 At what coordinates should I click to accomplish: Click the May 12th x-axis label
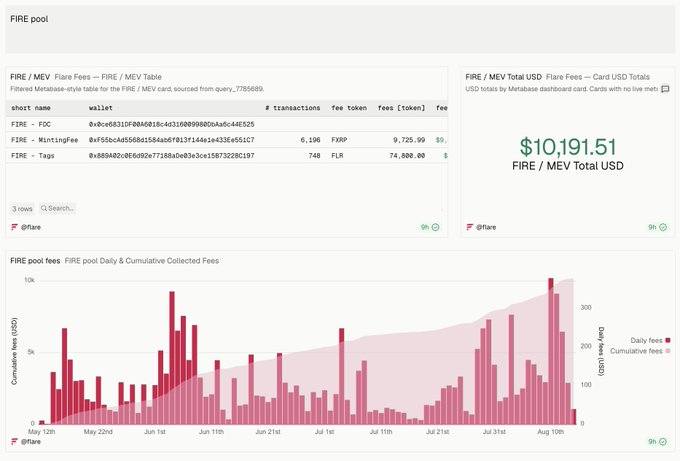coord(42,432)
